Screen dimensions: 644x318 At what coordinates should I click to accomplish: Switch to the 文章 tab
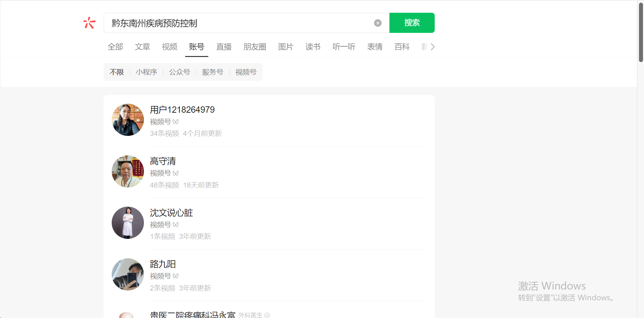pos(143,47)
